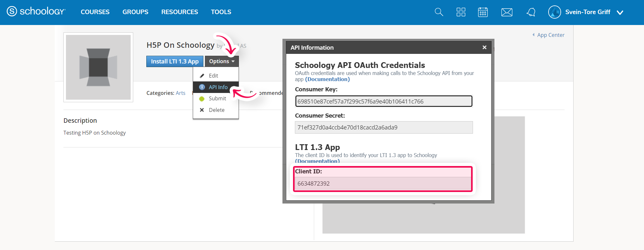Image resolution: width=644 pixels, height=250 pixels.
Task: Click the 'Categories:' label
Action: coord(160,93)
